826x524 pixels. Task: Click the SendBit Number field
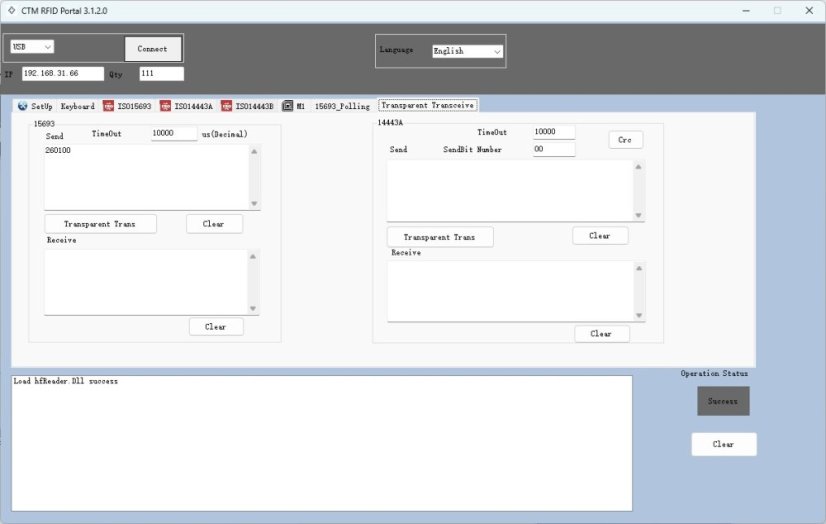(x=554, y=150)
